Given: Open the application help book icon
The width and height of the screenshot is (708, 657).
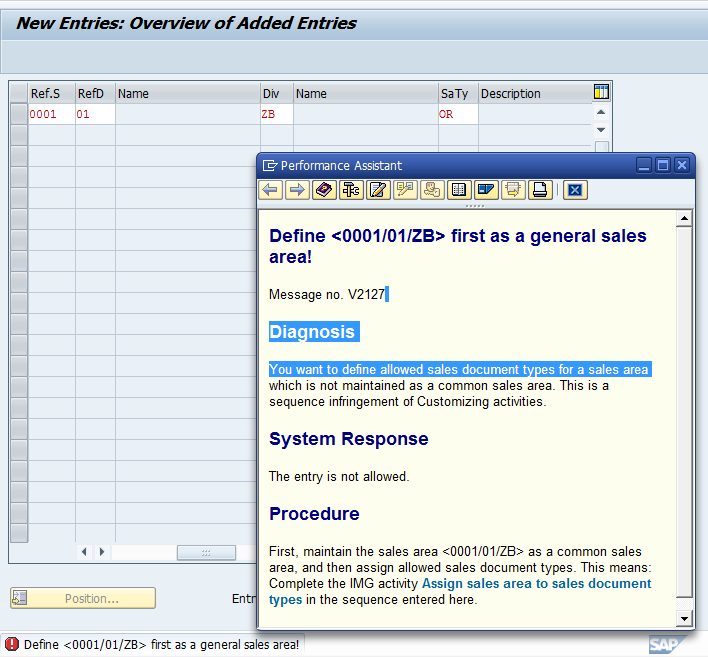Looking at the screenshot, I should (x=324, y=190).
